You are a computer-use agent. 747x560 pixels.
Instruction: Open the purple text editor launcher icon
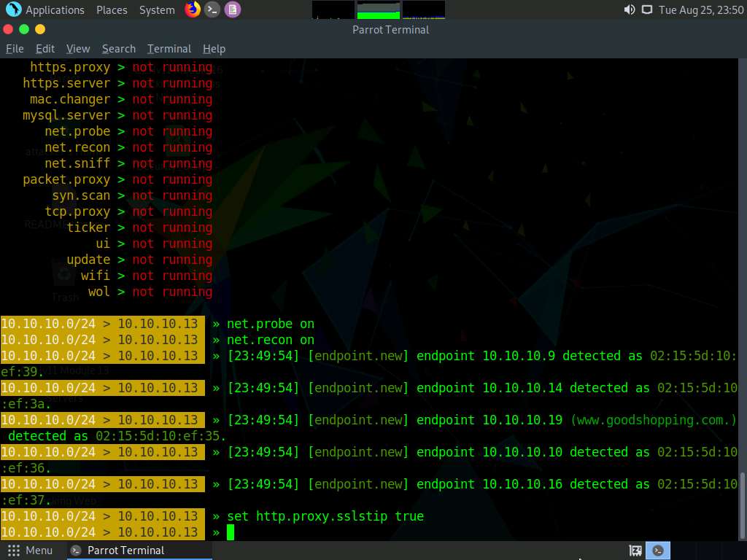coord(233,9)
